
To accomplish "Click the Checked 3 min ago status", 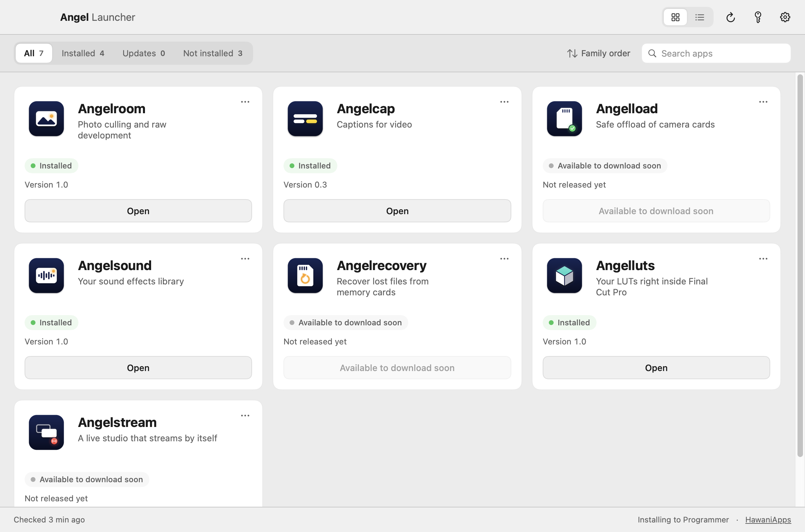I will 49,520.
